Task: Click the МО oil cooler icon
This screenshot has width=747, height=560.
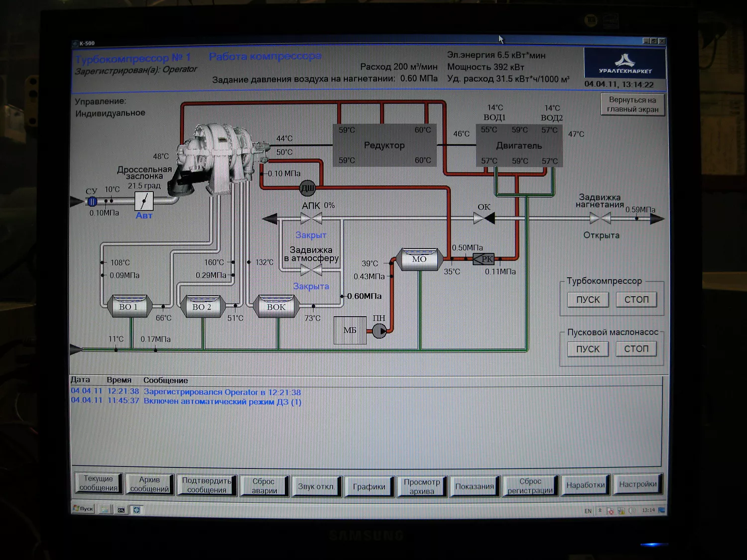Action: [x=419, y=259]
